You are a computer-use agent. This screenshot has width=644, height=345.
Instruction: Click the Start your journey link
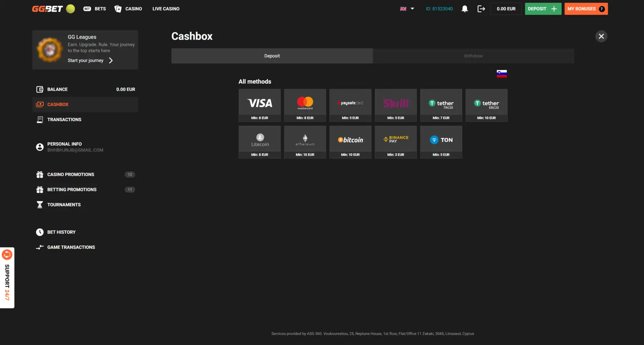(x=86, y=60)
